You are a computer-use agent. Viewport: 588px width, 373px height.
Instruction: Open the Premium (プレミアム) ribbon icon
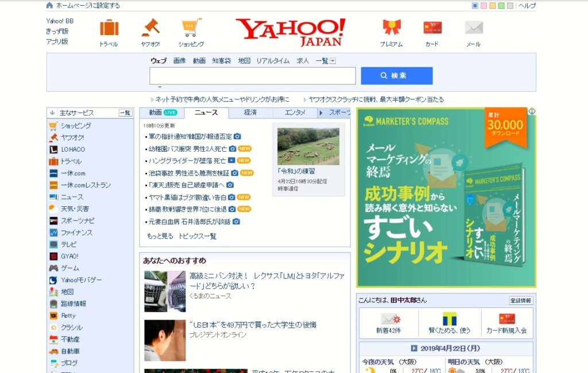click(x=392, y=28)
